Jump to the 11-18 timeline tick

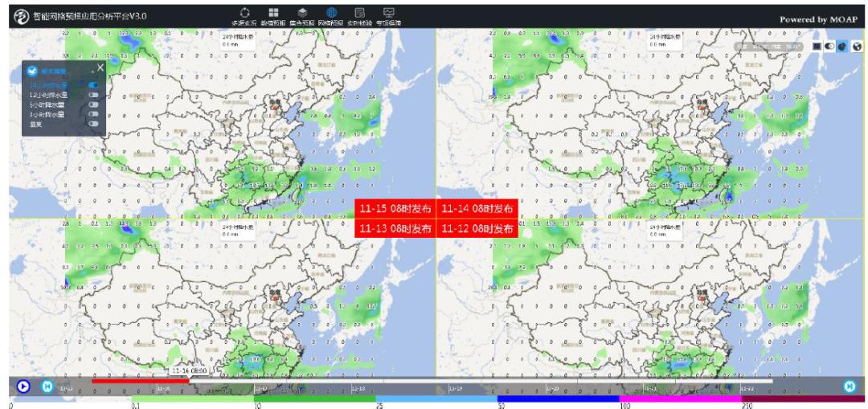point(358,389)
